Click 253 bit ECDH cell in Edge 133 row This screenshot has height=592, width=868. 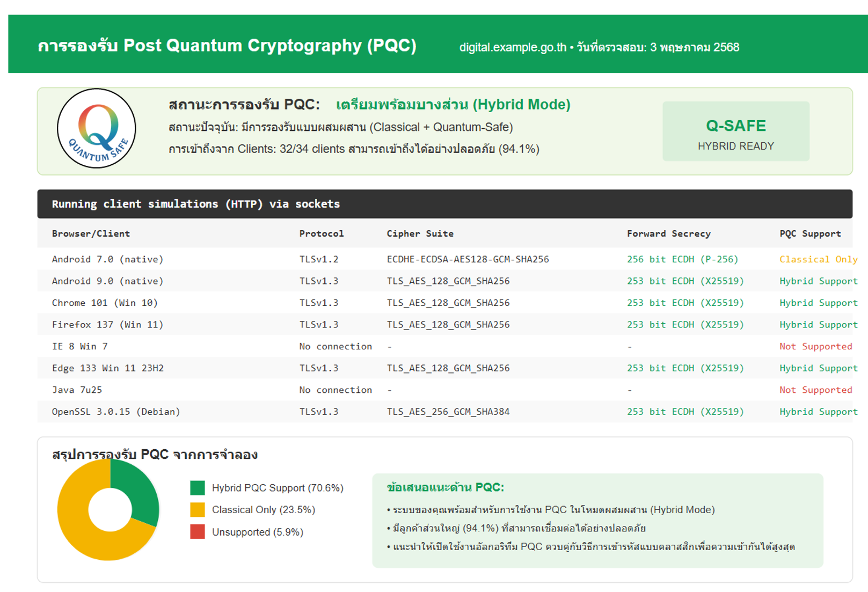coord(685,368)
